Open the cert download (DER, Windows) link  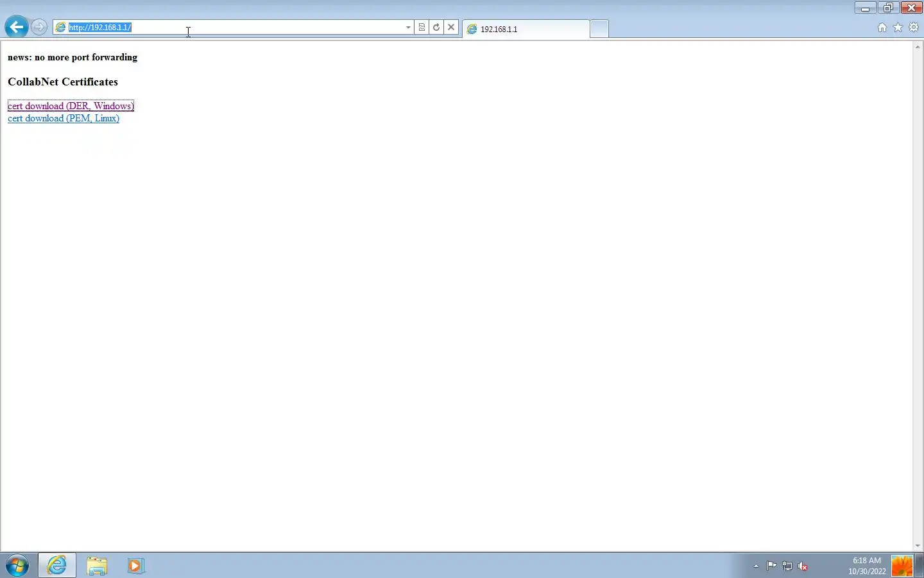(71, 106)
